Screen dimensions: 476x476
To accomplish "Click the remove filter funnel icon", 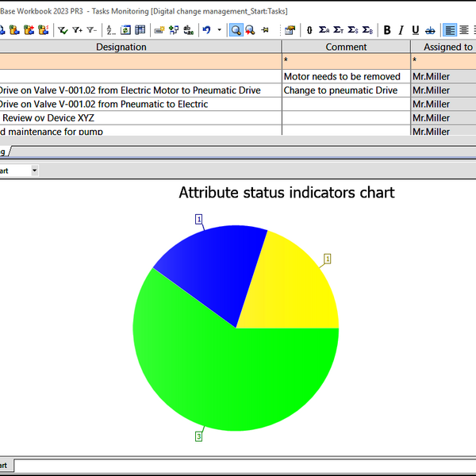I will click(92, 30).
